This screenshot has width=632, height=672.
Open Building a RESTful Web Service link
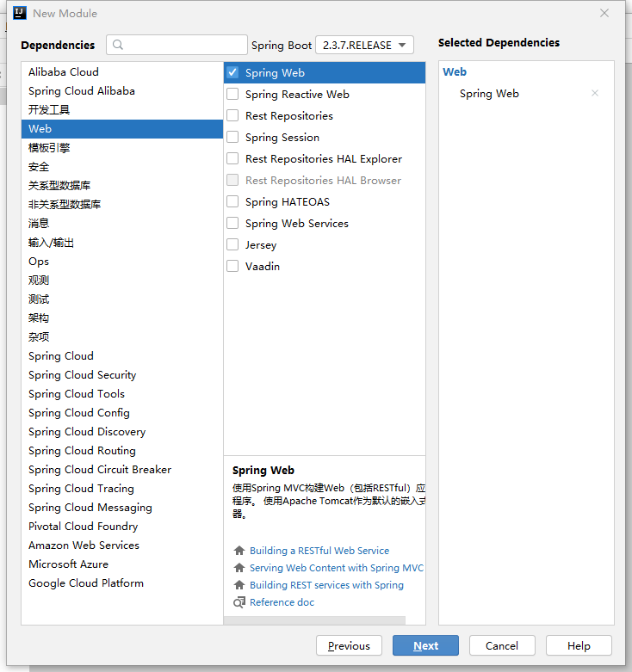(x=319, y=551)
